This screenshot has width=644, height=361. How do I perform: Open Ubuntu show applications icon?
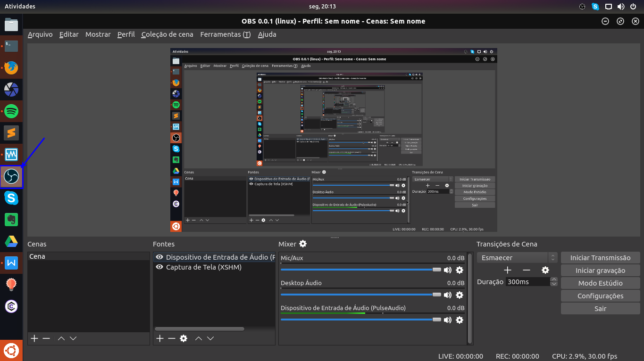point(11,351)
